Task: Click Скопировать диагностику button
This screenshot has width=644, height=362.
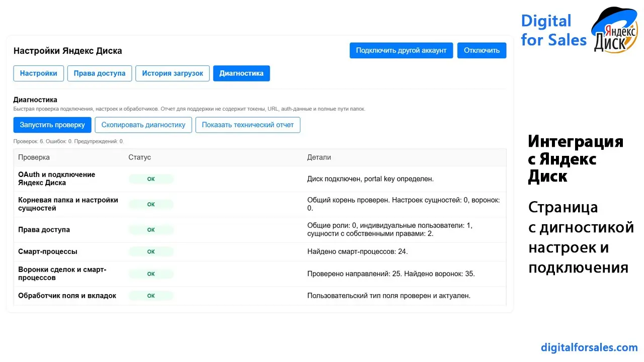Action: coord(143,125)
